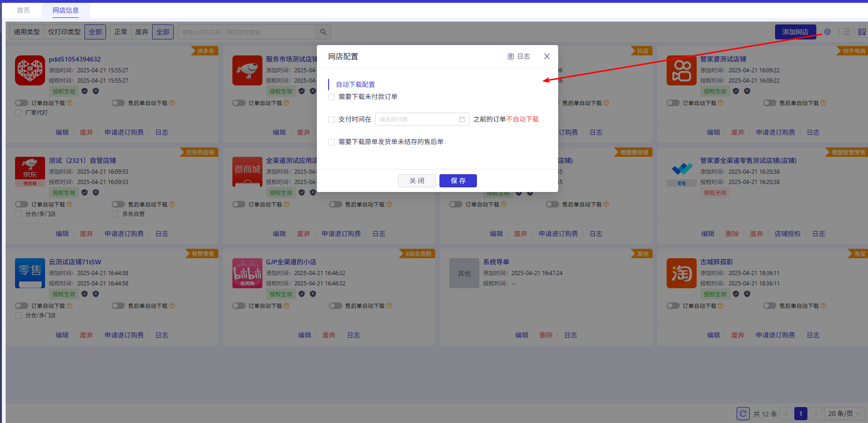Click shield-check icon on 古城醉孤影 card
This screenshot has width=868, height=423.
coord(736,294)
